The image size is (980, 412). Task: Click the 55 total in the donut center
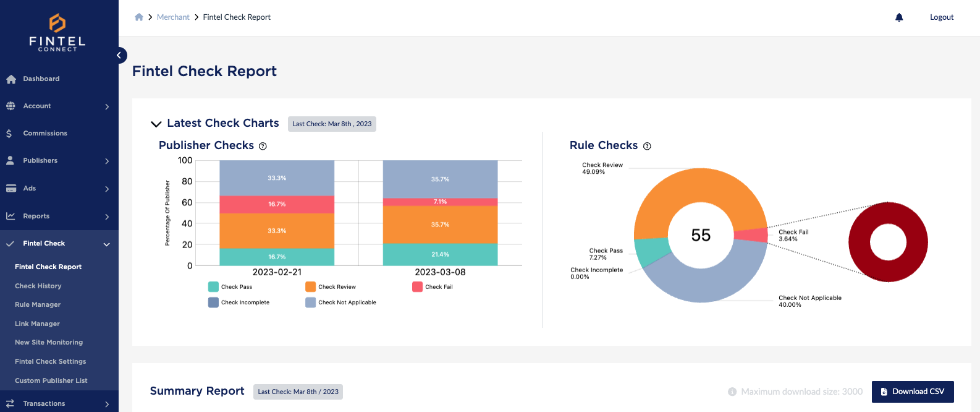pyautogui.click(x=701, y=236)
